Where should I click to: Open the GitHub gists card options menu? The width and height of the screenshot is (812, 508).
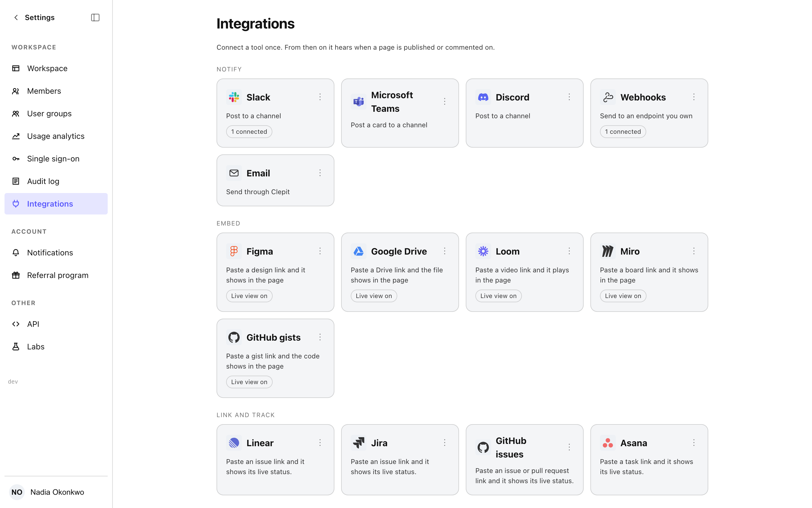pos(320,337)
